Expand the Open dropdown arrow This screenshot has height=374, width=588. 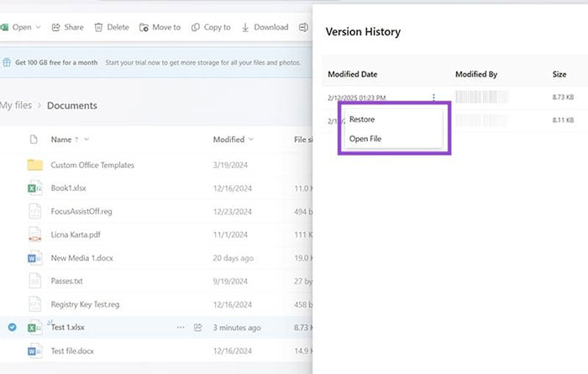click(x=39, y=27)
